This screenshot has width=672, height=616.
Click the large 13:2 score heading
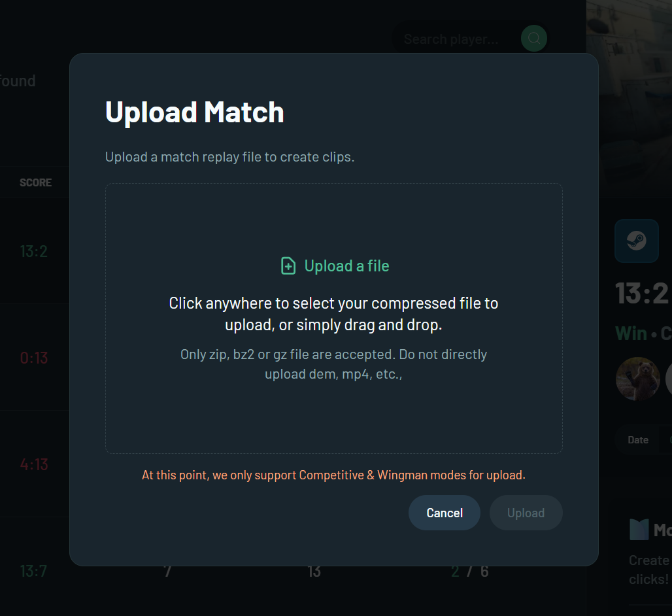click(x=641, y=294)
